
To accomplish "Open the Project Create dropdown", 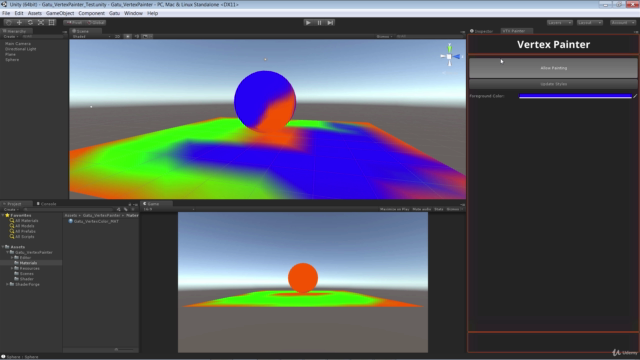I will coord(11,209).
